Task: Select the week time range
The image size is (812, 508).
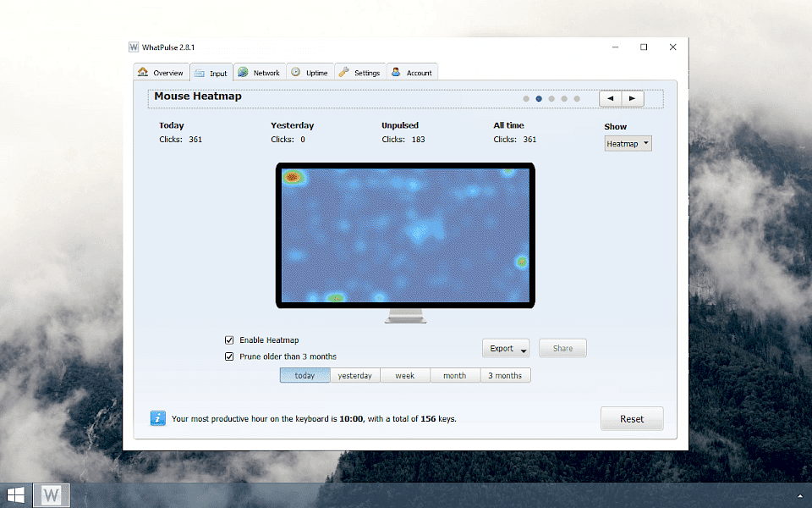Action: click(x=405, y=375)
